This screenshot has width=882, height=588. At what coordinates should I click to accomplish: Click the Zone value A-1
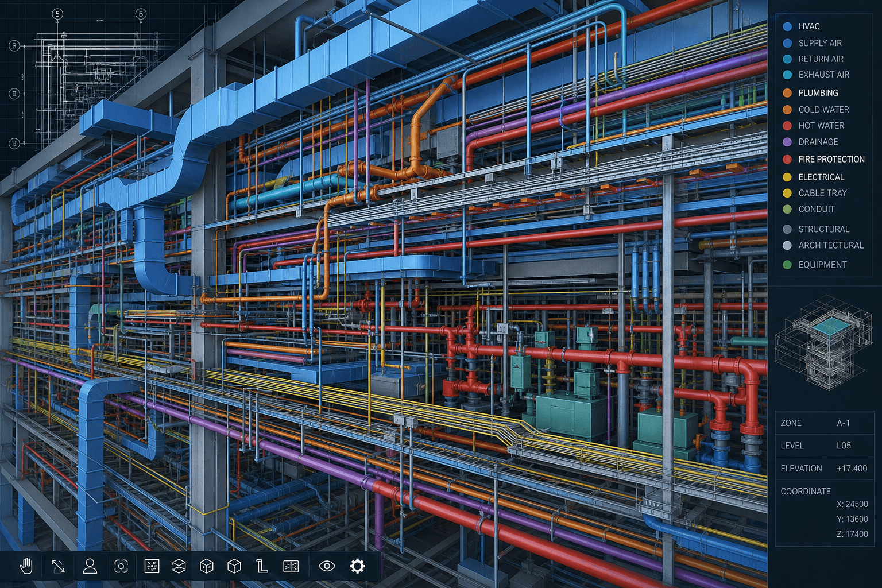[x=844, y=423]
